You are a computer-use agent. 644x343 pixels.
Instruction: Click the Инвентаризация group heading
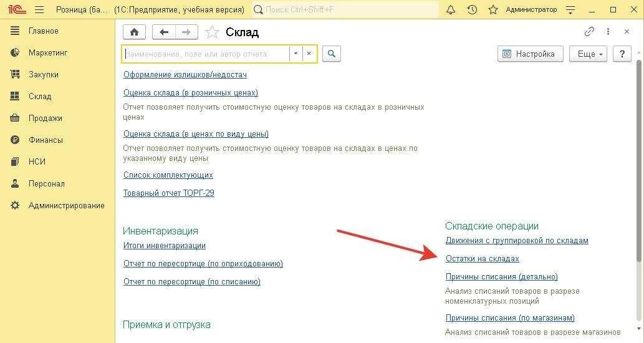[x=160, y=231]
